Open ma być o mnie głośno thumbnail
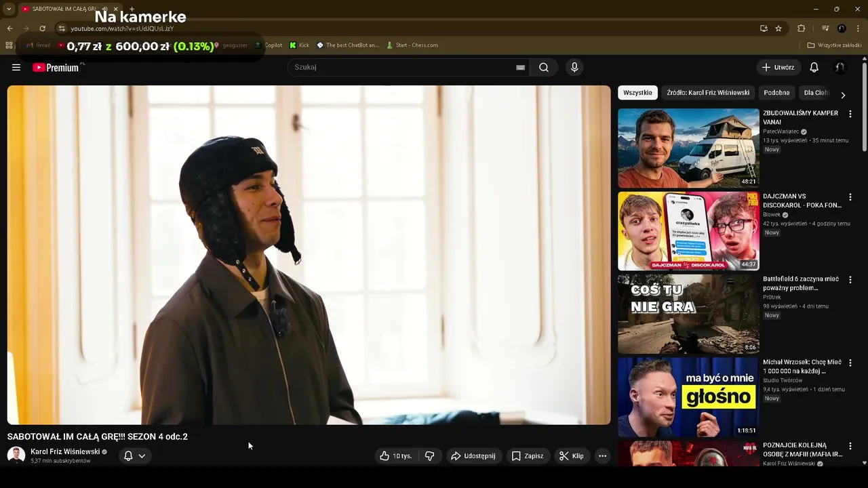The width and height of the screenshot is (868, 488). coord(688,397)
